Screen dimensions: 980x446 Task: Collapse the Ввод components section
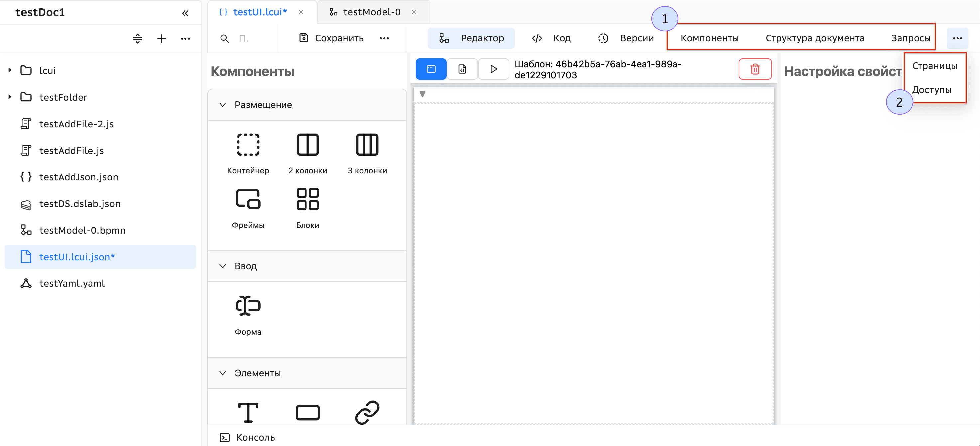223,266
